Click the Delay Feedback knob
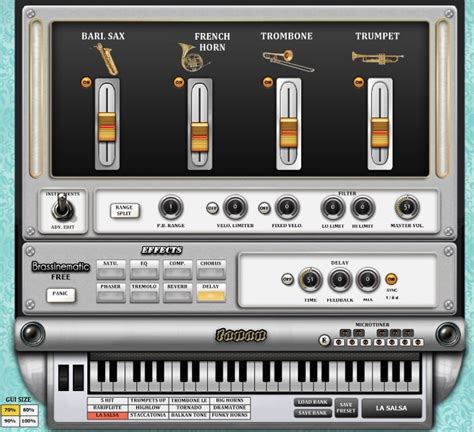Screen dimensions: 474x432 [x=339, y=279]
